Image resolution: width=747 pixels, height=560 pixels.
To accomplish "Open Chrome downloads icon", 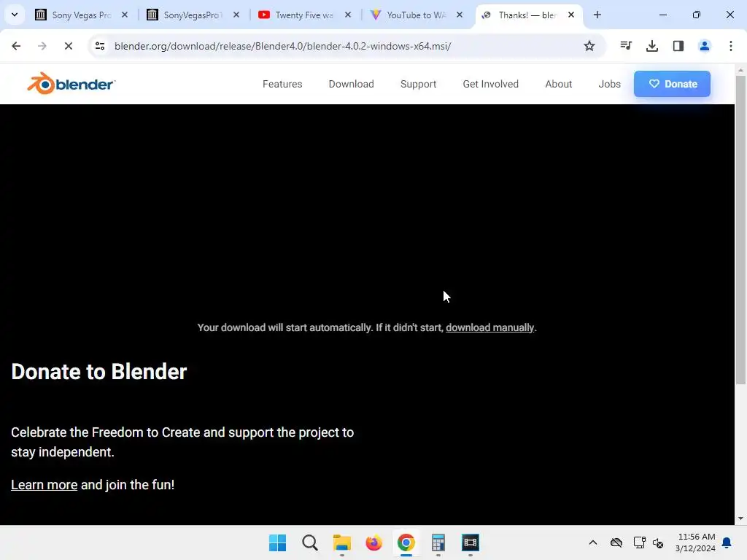I will [x=652, y=46].
